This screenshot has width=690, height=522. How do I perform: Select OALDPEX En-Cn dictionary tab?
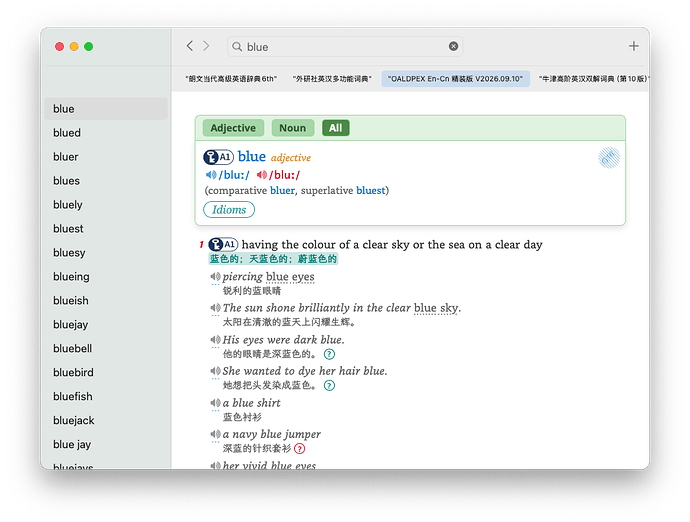455,79
